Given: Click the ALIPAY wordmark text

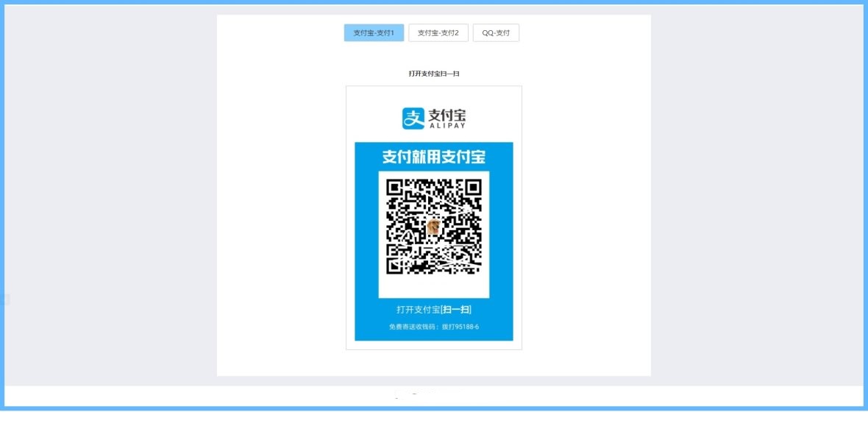Looking at the screenshot, I should tap(447, 127).
